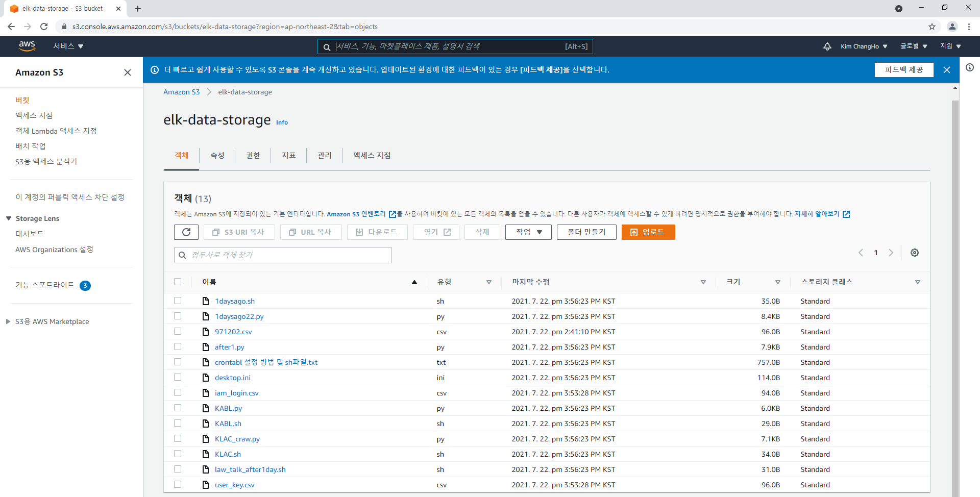980x497 pixels.
Task: Click file icon next to desktop.ini
Action: [206, 378]
